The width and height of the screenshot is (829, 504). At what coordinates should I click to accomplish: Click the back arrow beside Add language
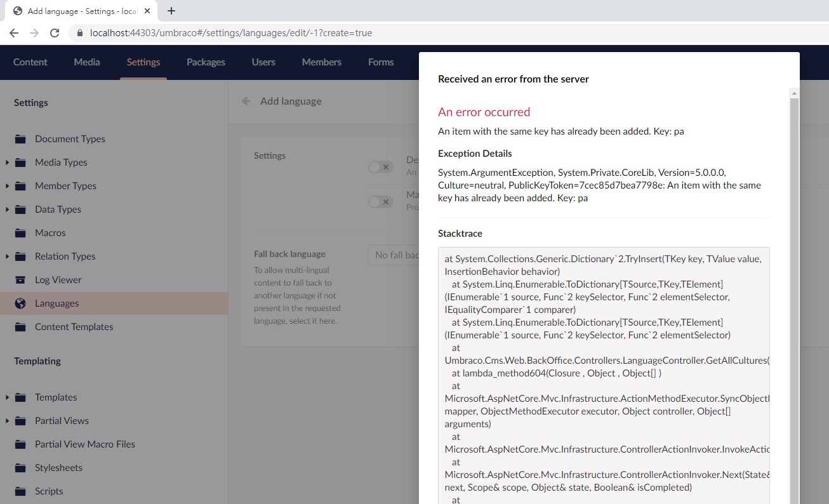pos(246,101)
